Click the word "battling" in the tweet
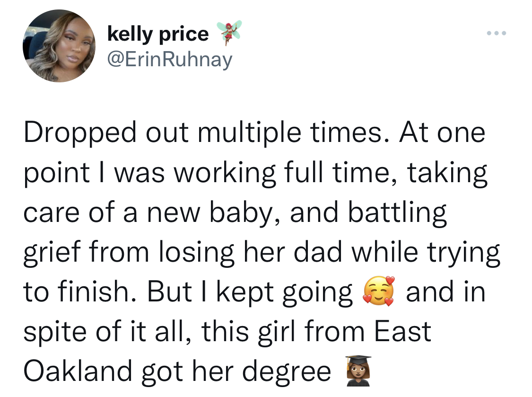The width and height of the screenshot is (532, 397). coord(397,213)
